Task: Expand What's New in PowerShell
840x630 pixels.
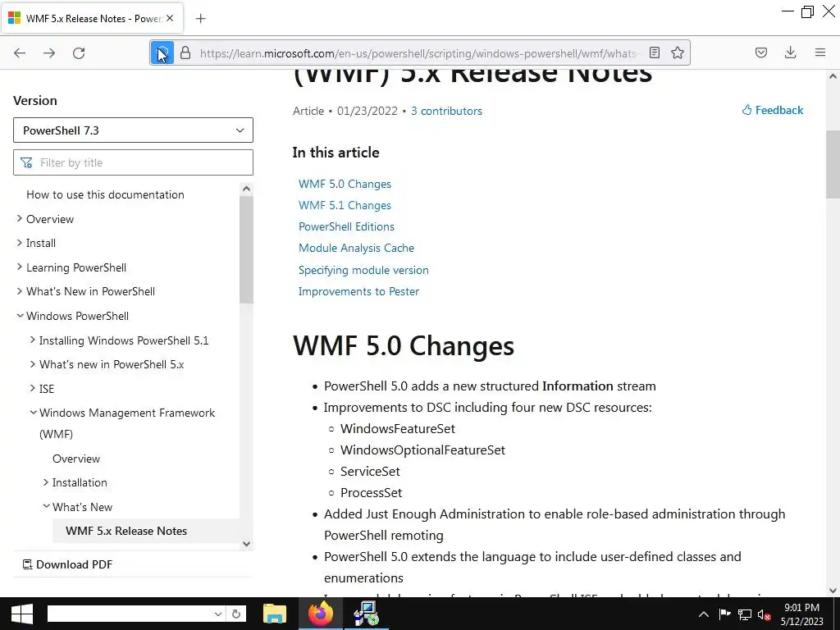Action: [x=20, y=291]
